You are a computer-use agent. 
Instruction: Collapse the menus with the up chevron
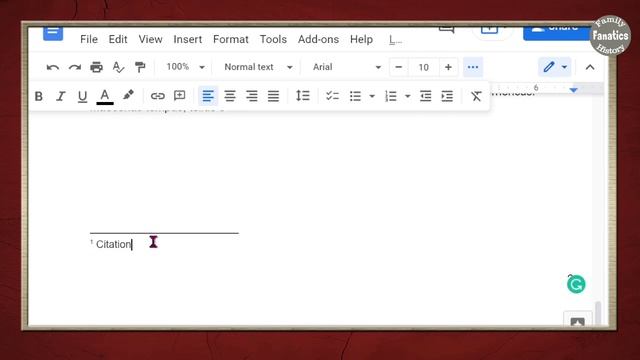tap(590, 67)
